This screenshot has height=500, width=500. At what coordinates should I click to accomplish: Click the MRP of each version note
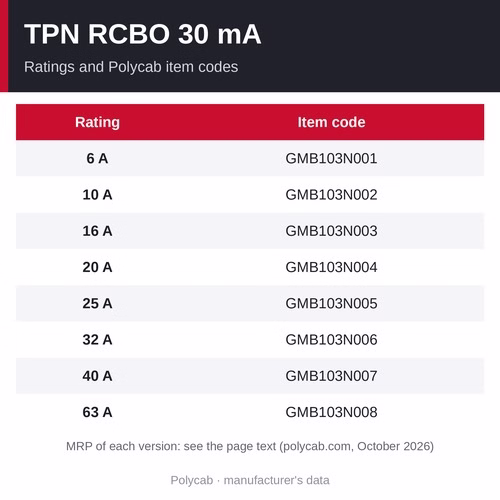[x=250, y=446]
